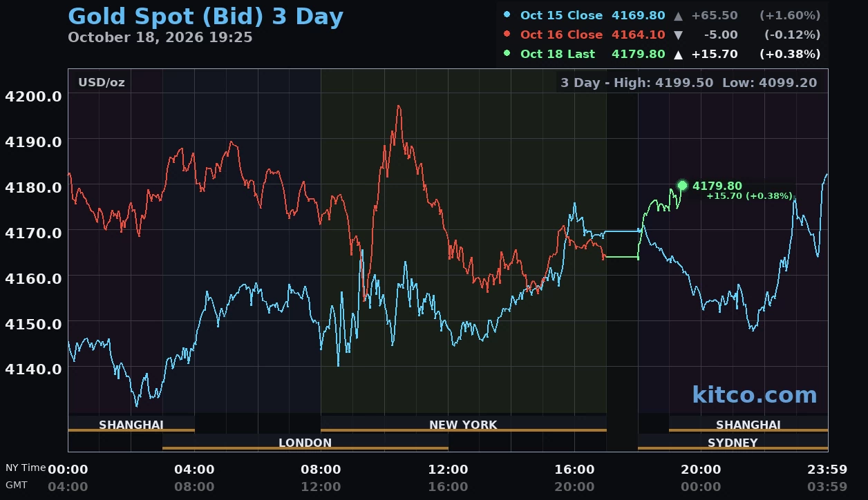This screenshot has width=868, height=500.
Task: Click the 'Low: 4099.20' text
Action: (769, 83)
